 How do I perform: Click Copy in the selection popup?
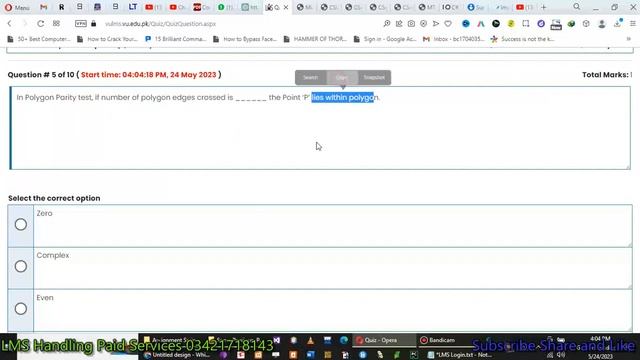(342, 78)
